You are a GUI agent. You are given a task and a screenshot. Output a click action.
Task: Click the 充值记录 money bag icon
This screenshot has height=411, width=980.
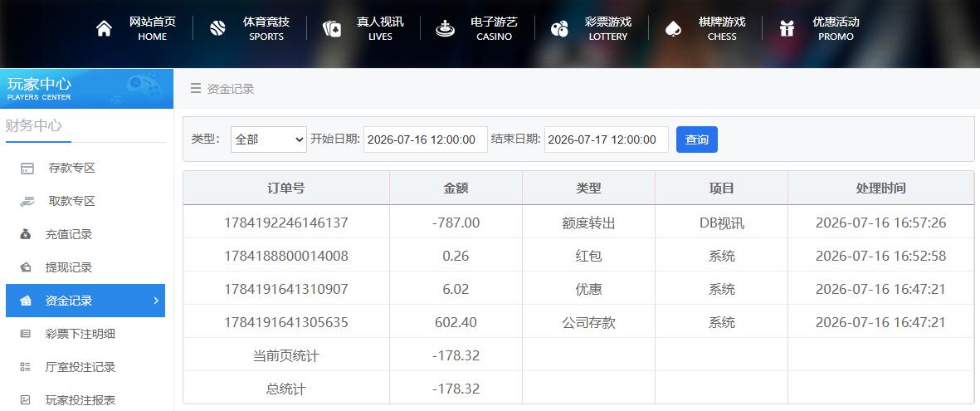click(x=26, y=235)
